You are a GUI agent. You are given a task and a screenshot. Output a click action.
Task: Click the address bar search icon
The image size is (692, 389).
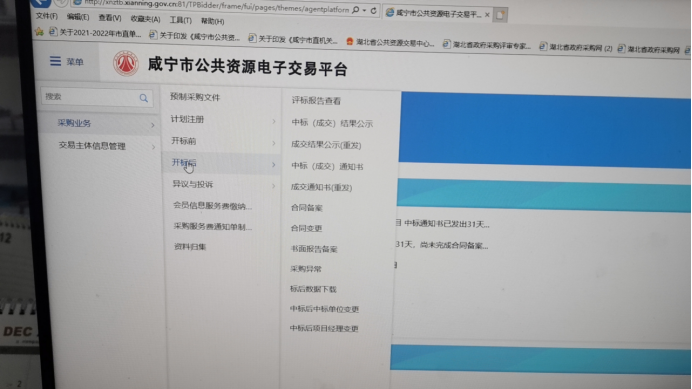356,10
